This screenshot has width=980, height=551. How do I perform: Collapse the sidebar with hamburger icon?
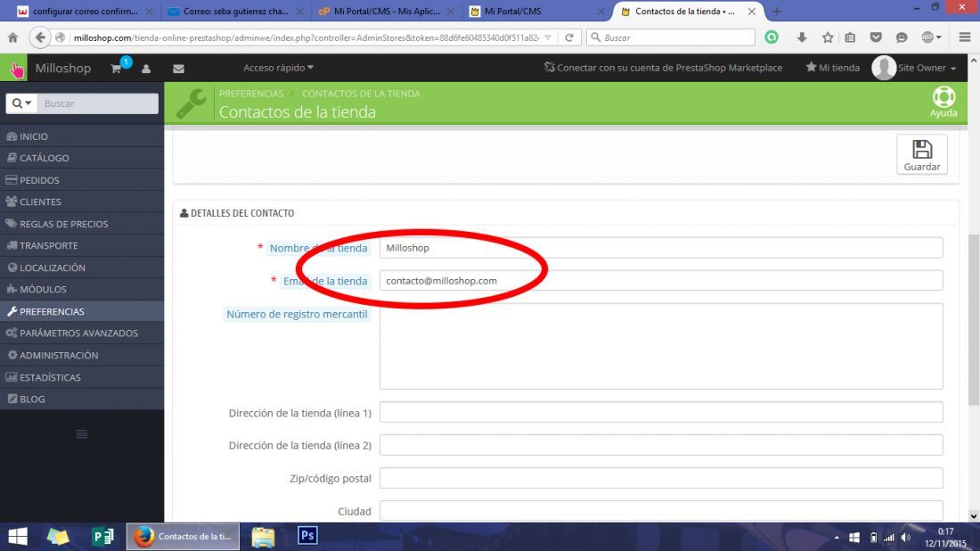click(x=82, y=434)
